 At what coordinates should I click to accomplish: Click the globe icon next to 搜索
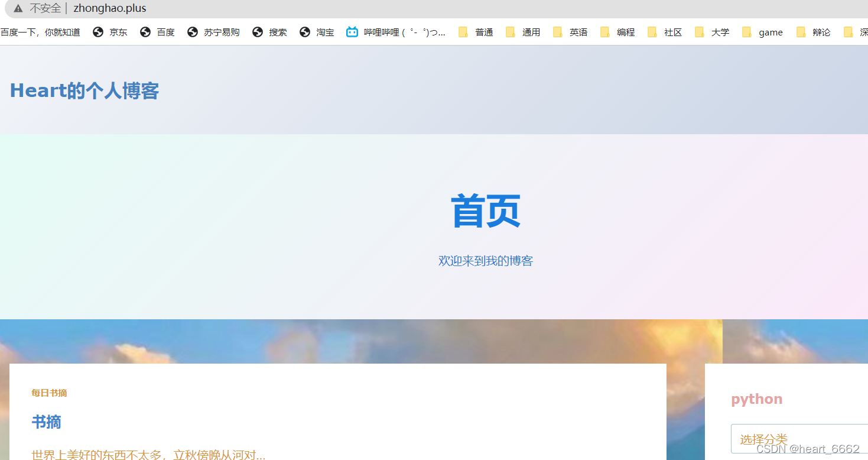(258, 32)
